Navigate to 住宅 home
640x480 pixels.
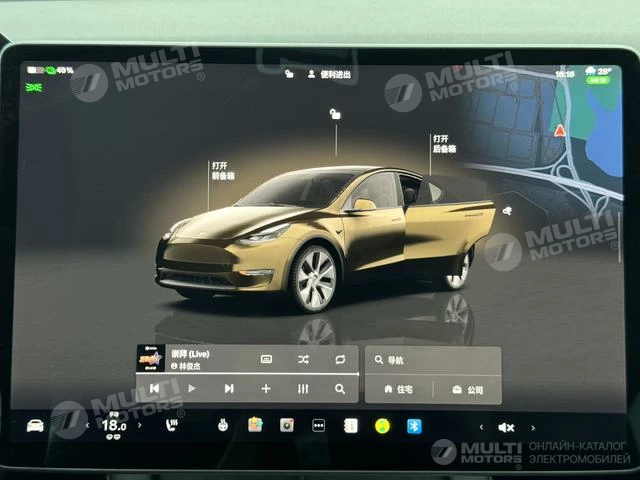(398, 389)
